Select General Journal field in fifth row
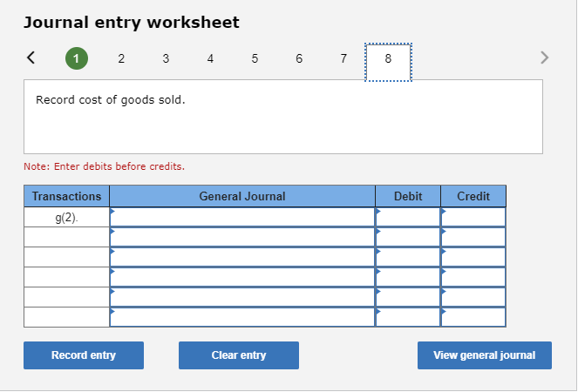The width and height of the screenshot is (578, 392). point(242,296)
